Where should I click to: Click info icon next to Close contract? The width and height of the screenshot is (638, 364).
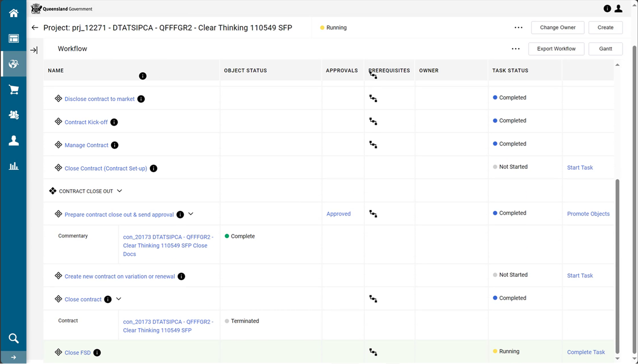[x=108, y=299]
